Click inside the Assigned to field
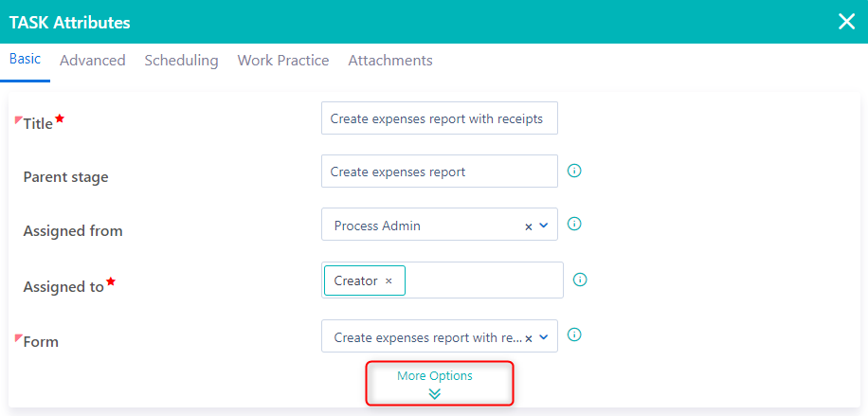 [483, 280]
